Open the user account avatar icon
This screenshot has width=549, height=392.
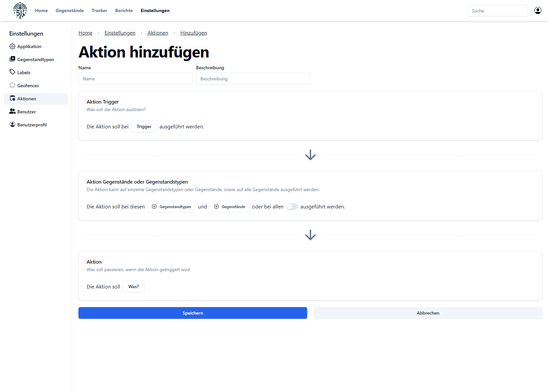[x=538, y=10]
